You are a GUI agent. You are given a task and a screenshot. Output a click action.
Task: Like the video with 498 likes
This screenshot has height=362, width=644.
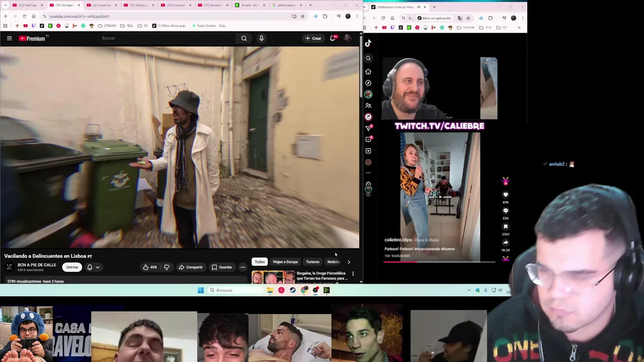pyautogui.click(x=150, y=267)
